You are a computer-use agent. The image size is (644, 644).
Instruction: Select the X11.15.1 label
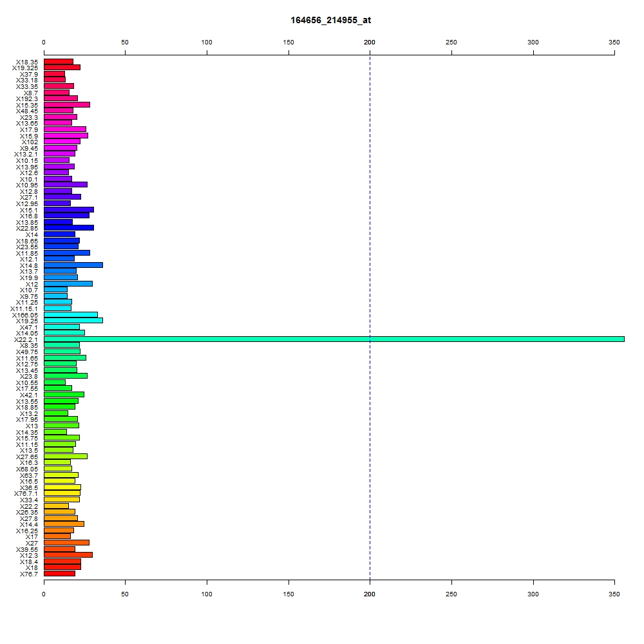tap(24, 309)
